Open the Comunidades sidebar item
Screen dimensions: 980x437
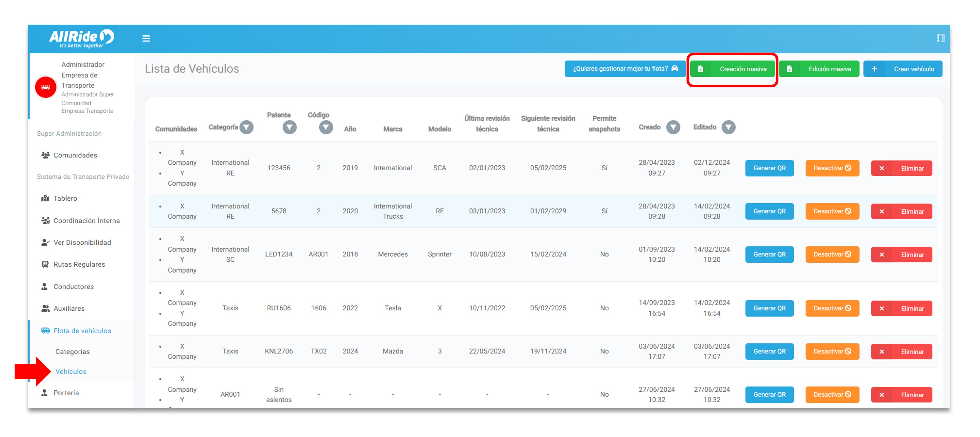pyautogui.click(x=75, y=155)
